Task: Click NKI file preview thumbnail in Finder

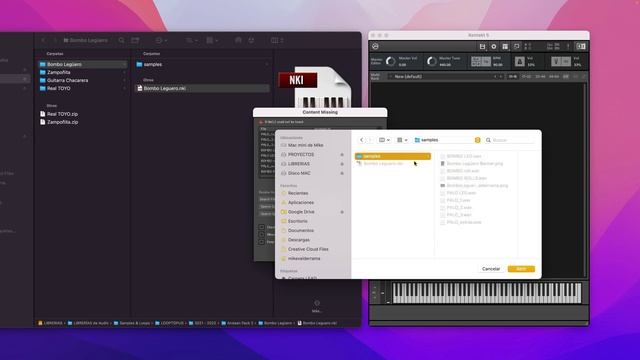Action: coord(315,87)
